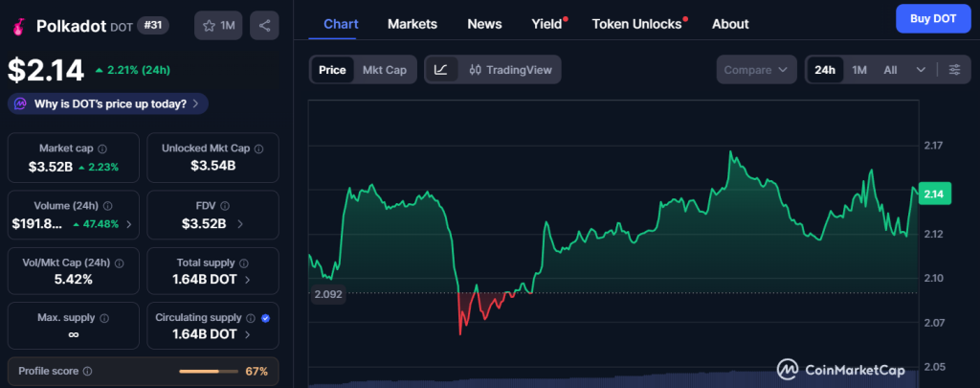Open the Compare dropdown
This screenshot has width=980, height=388.
point(756,70)
